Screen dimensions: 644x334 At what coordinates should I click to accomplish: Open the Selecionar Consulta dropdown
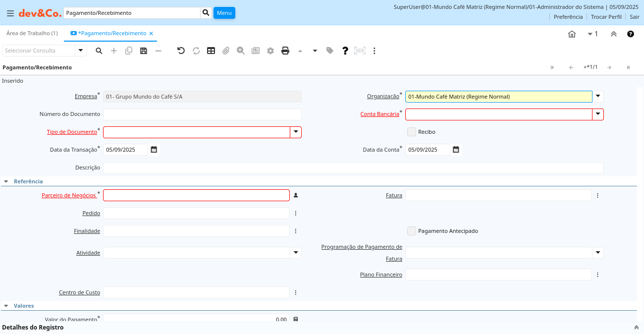click(81, 51)
